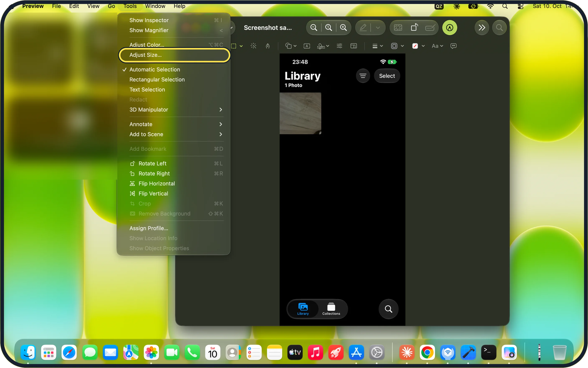Open the fill color swatch

tap(415, 46)
